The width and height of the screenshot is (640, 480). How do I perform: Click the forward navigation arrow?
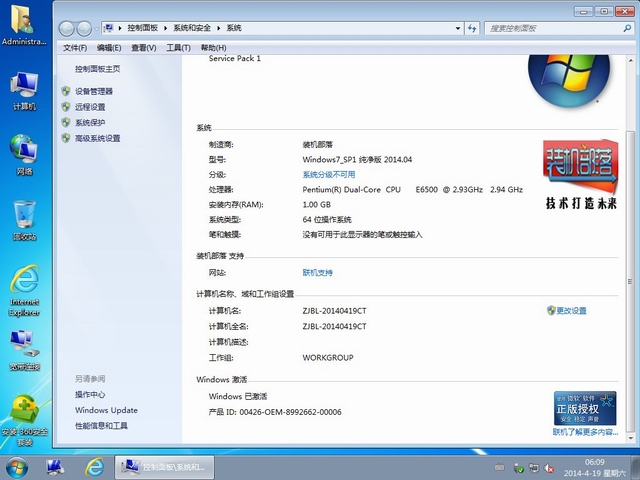click(x=84, y=29)
